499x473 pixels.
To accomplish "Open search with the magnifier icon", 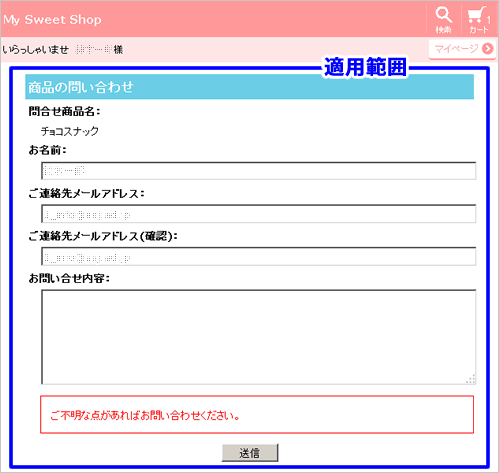I will click(x=444, y=15).
